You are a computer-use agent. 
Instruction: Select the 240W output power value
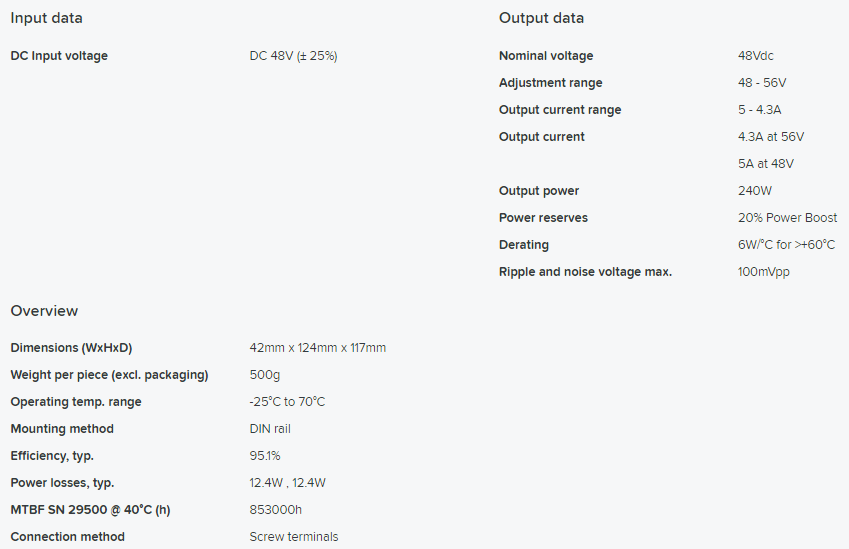[754, 191]
